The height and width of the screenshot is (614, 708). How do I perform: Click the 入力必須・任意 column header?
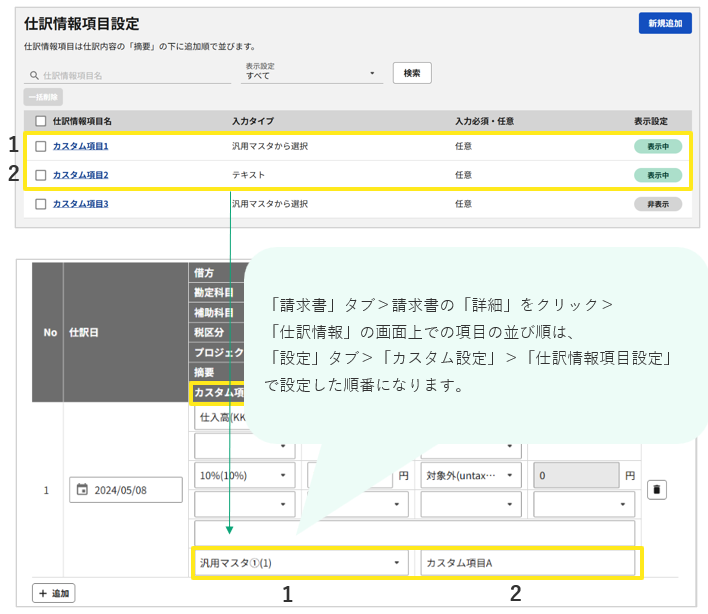(x=484, y=121)
